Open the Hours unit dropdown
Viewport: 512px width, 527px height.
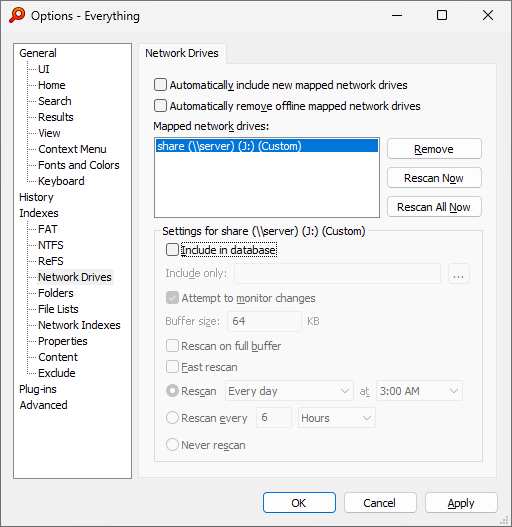point(337,417)
